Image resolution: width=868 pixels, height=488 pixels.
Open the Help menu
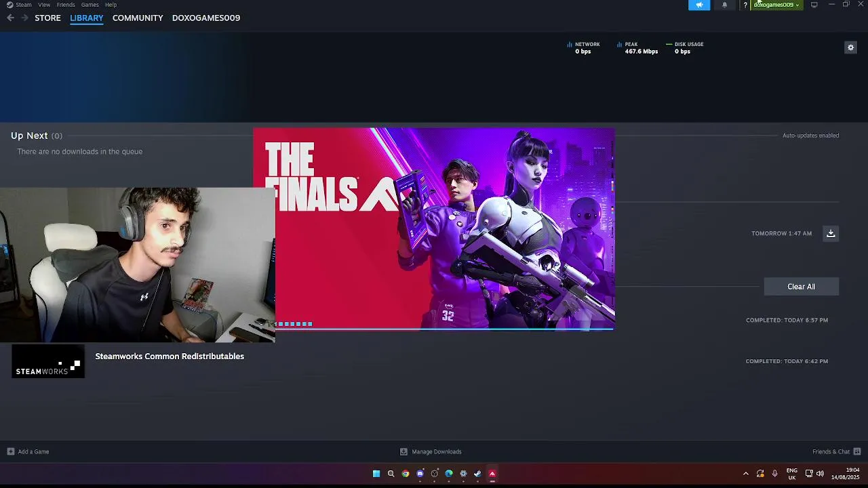[111, 5]
